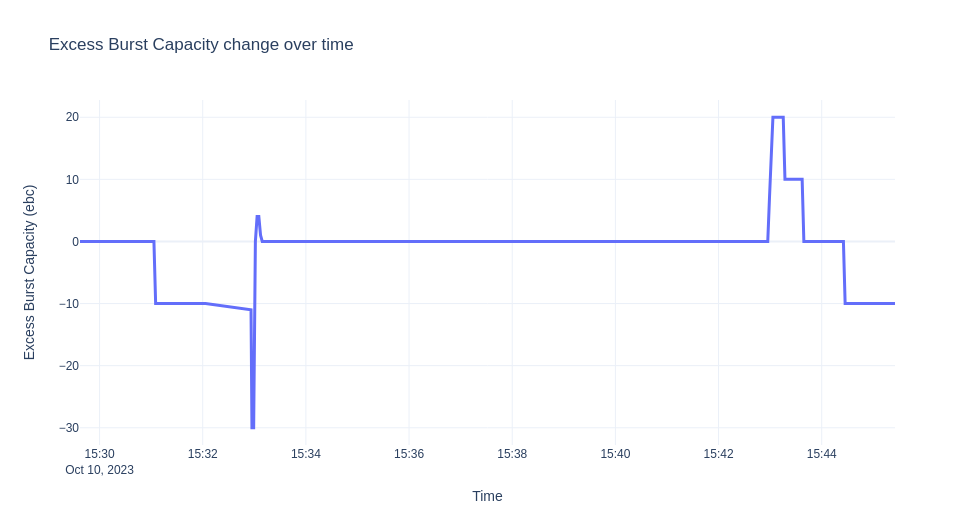Click the small spike just after 15:33

[258, 217]
